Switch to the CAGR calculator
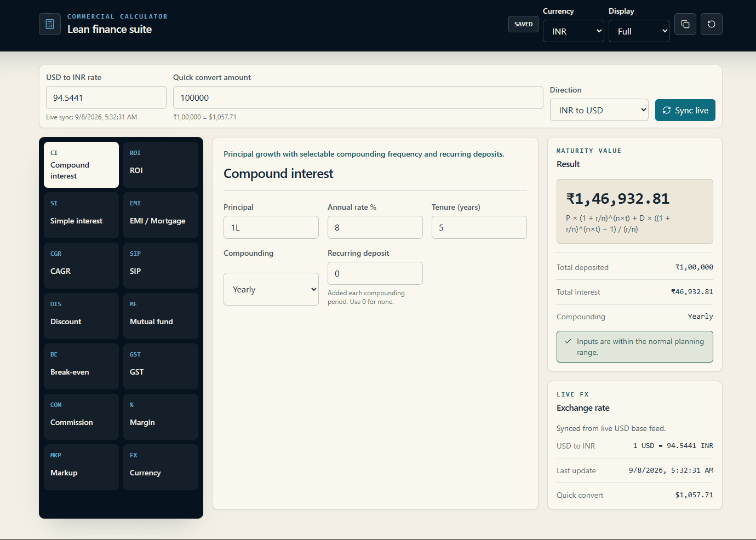The height and width of the screenshot is (540, 756). [81, 266]
